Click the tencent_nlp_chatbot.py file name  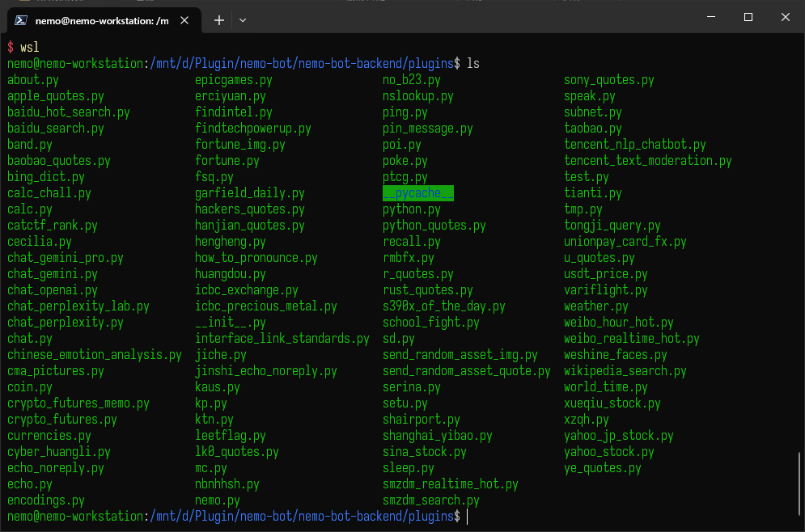click(x=635, y=145)
